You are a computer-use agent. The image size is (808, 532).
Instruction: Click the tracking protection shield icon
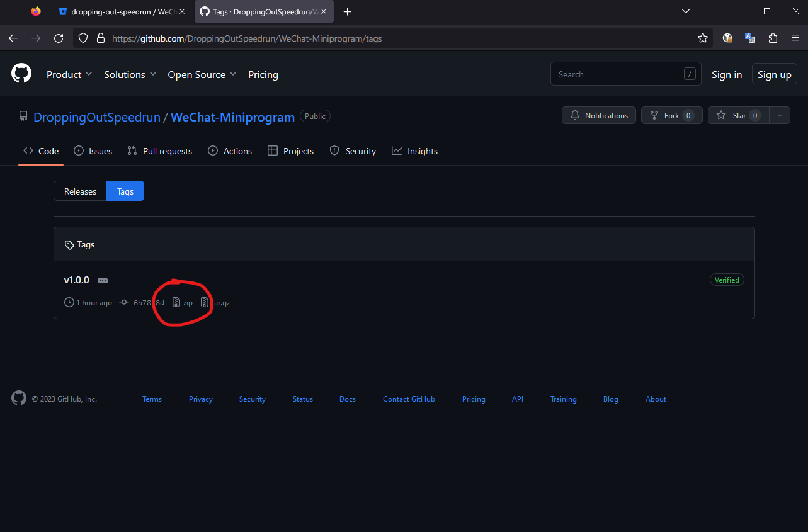[83, 38]
